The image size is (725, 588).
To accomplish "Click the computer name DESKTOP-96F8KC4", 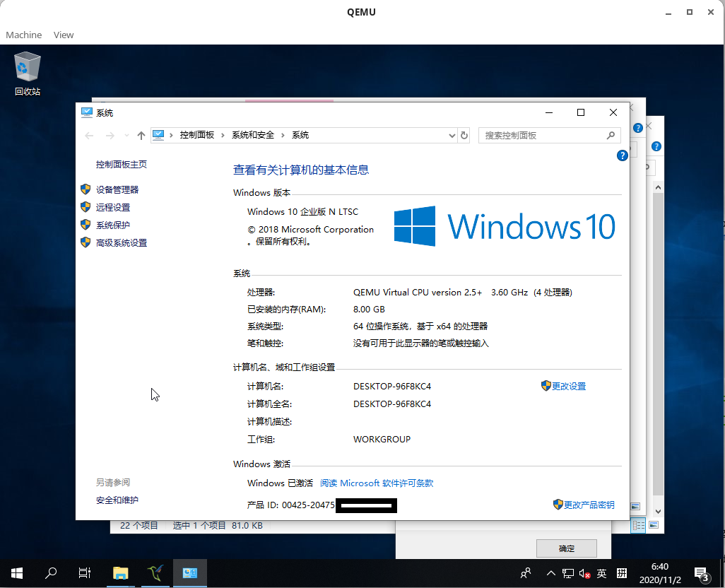I will tap(392, 387).
